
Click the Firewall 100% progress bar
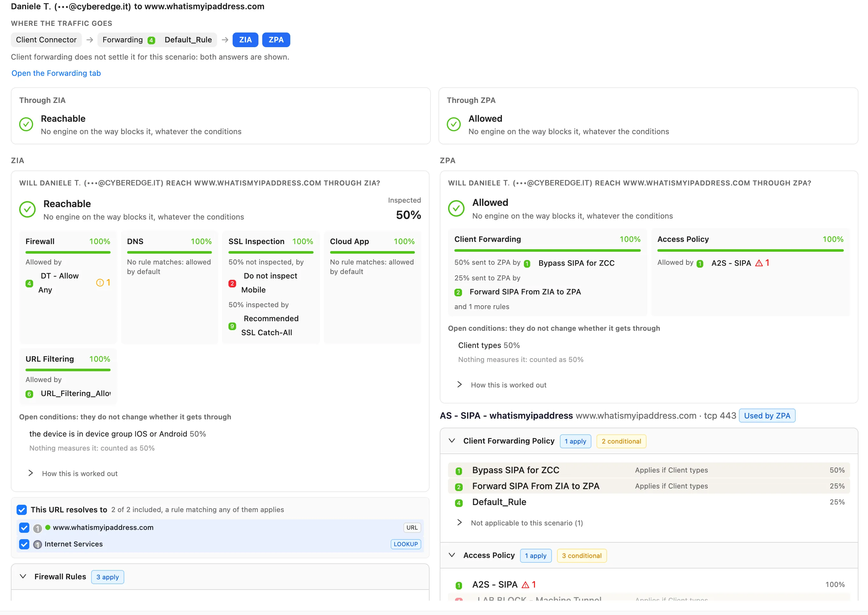click(x=68, y=252)
